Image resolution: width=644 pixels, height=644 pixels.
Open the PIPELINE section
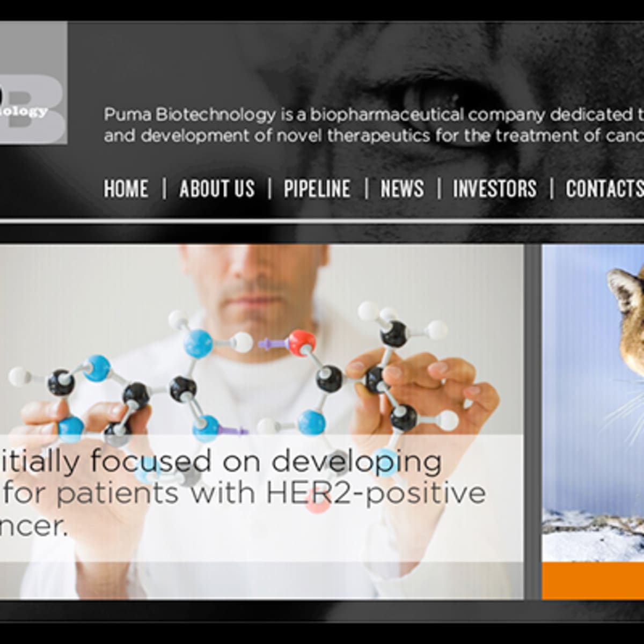click(317, 189)
